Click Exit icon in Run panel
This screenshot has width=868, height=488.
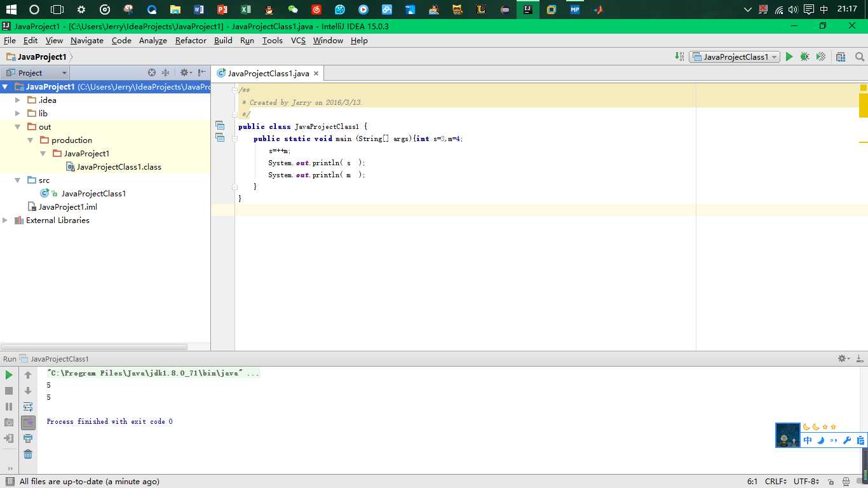(9, 438)
